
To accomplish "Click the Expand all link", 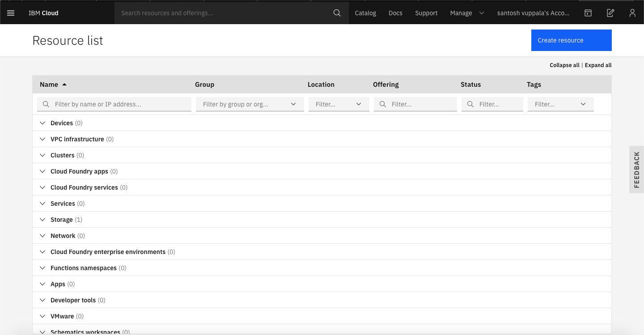I will tap(598, 65).
